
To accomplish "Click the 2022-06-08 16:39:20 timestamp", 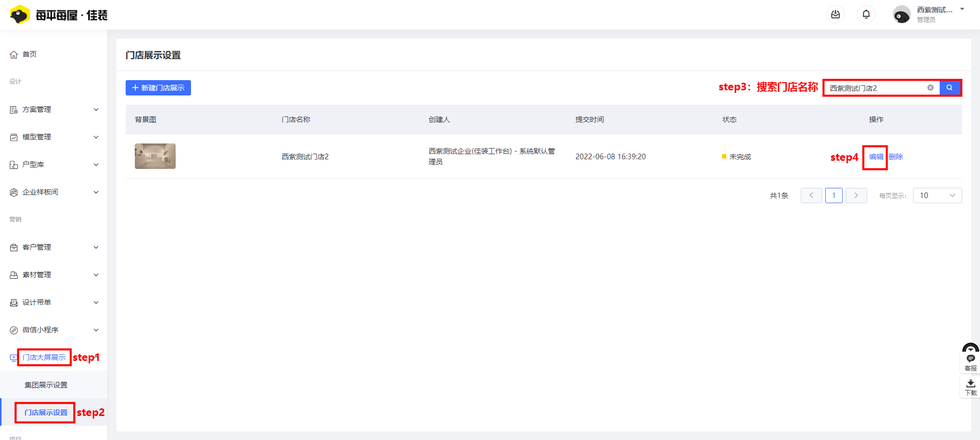I will (x=611, y=157).
